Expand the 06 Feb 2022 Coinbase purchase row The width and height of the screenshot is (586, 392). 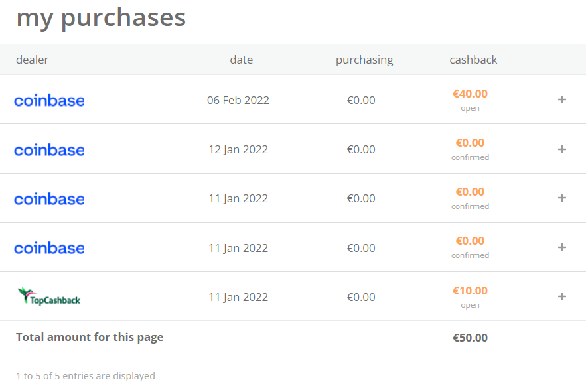click(x=561, y=99)
